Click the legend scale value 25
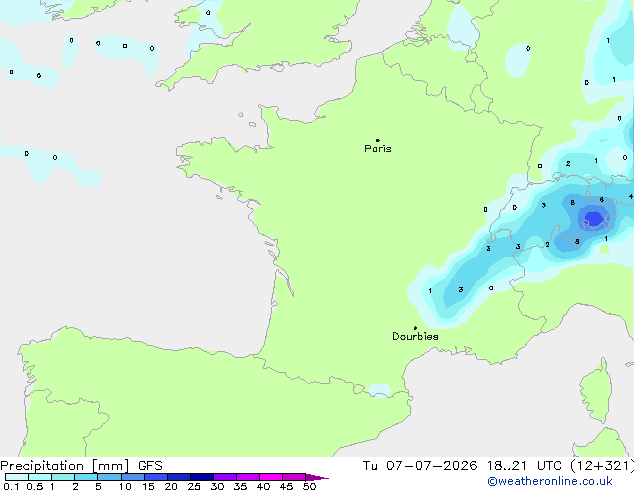 [x=194, y=486]
